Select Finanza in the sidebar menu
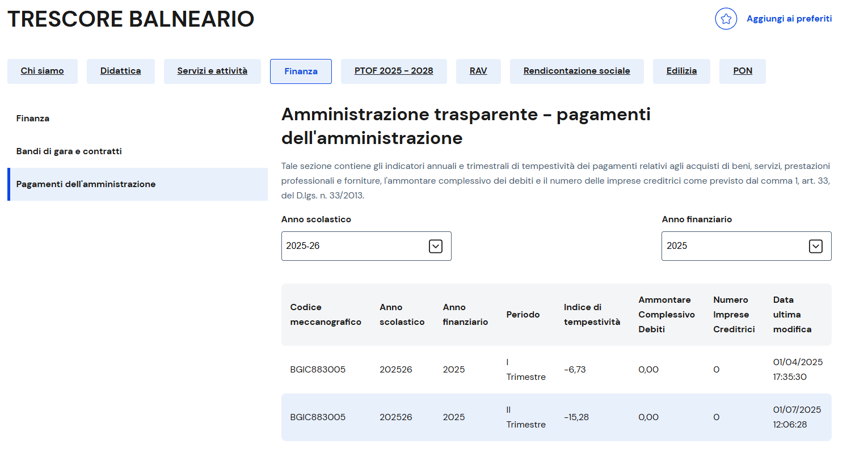 33,119
